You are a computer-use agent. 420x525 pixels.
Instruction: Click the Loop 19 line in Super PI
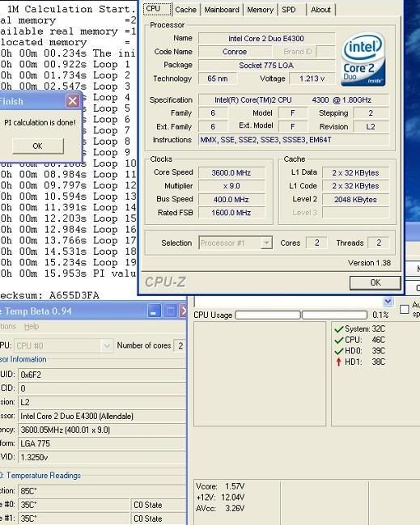click(68, 262)
